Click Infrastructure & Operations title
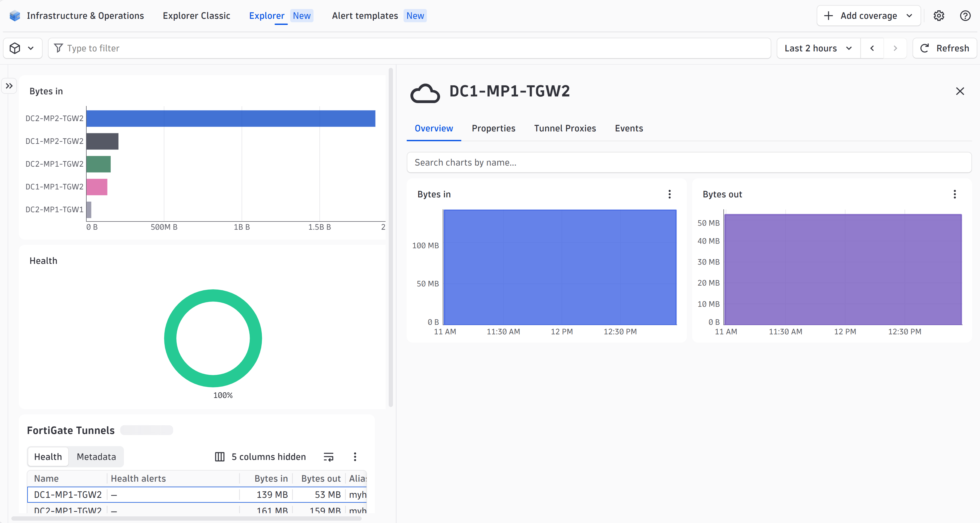The width and height of the screenshot is (980, 523). (x=85, y=16)
